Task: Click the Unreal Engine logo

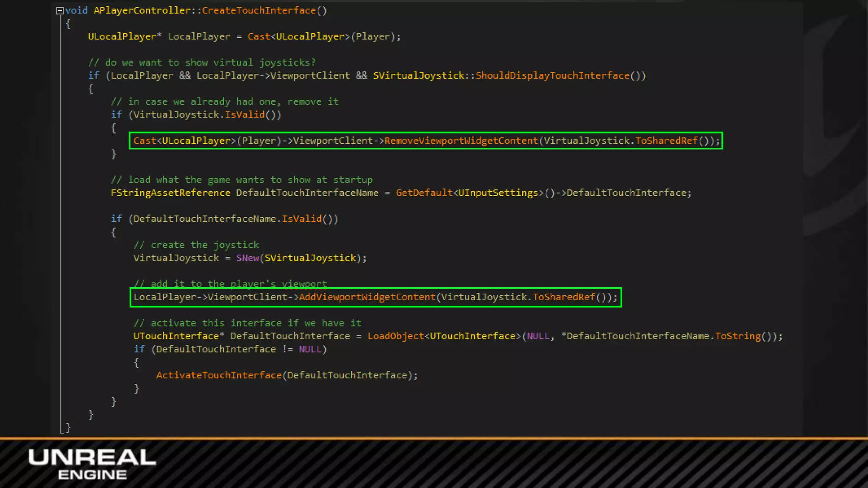Action: coord(92,464)
